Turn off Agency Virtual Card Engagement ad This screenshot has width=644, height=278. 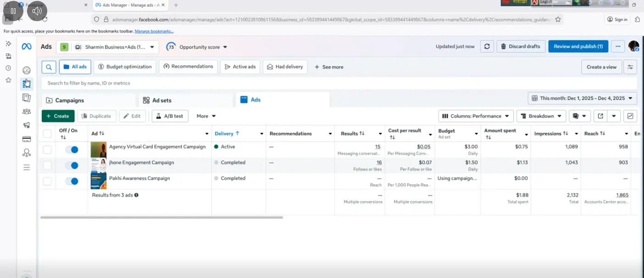(x=72, y=150)
